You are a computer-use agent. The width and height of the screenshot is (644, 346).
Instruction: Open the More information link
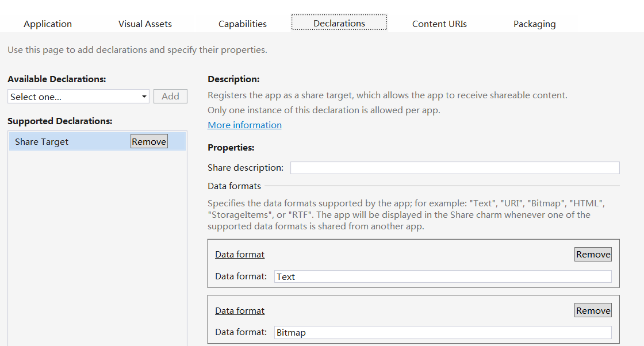[244, 125]
